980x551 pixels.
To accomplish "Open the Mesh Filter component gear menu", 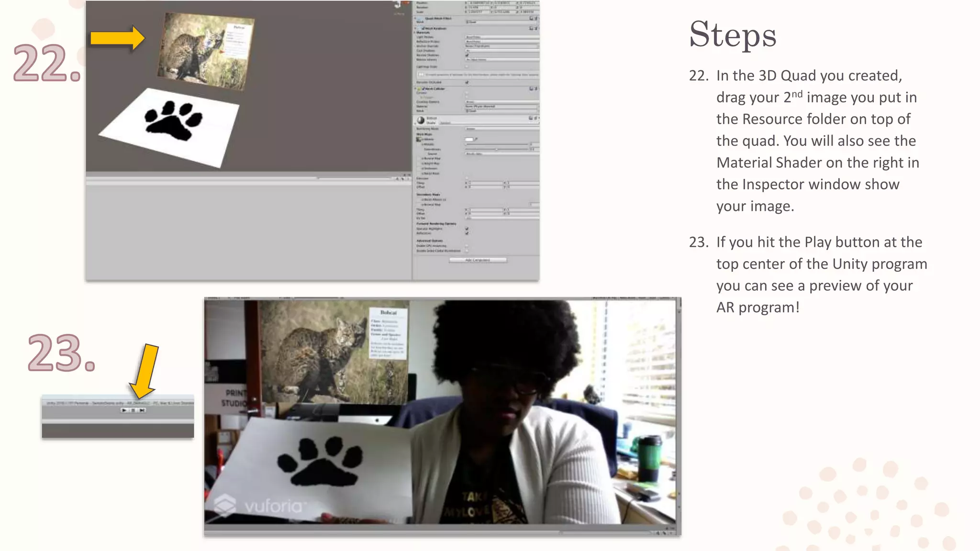I will point(536,18).
